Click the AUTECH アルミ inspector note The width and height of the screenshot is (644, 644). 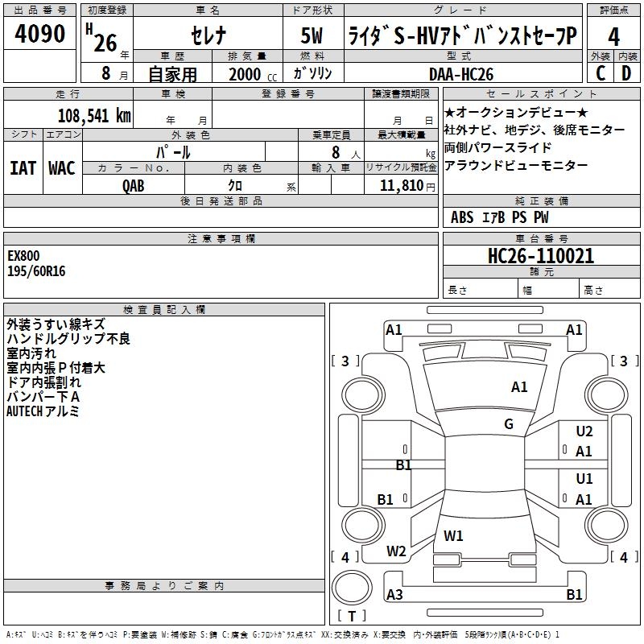click(43, 411)
